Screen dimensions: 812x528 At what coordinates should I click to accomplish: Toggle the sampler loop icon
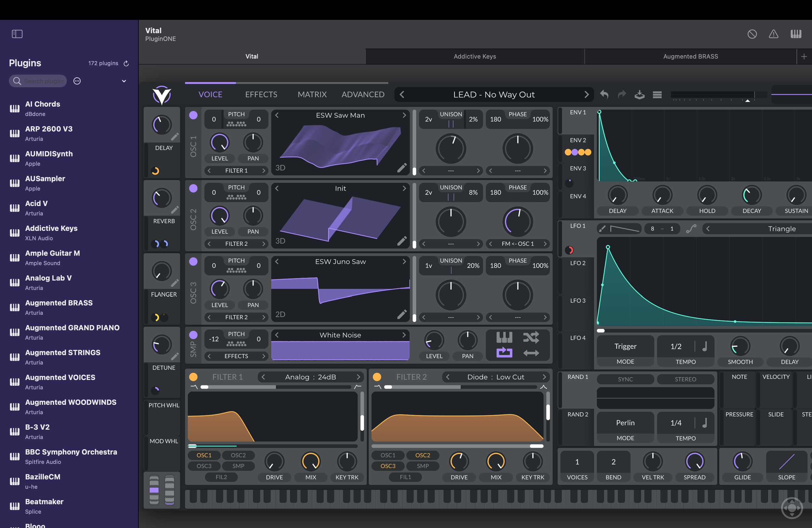click(504, 352)
